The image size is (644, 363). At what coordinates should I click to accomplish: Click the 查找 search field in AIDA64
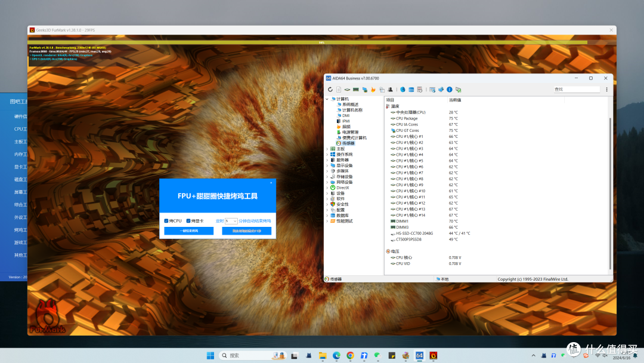pyautogui.click(x=576, y=89)
